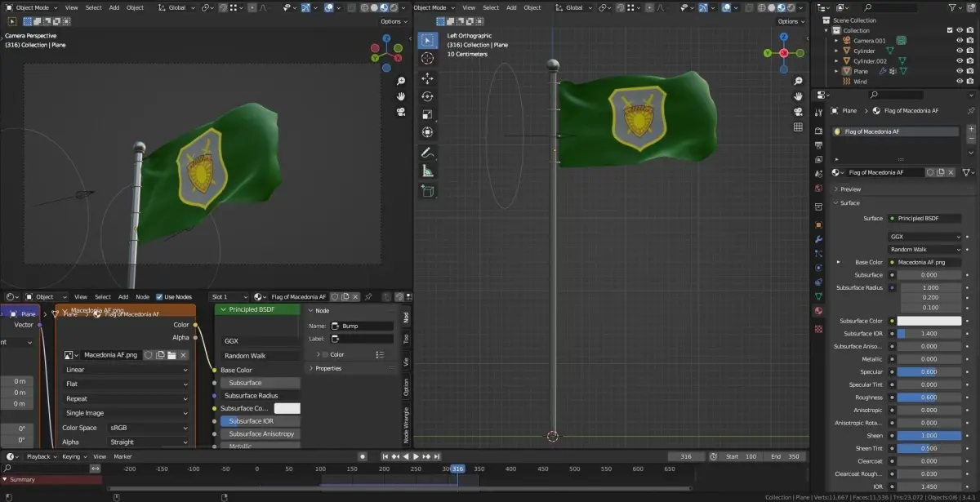Screen dimensions: 980x502
Task: Toggle camera view icon in right viewport
Action: (798, 111)
